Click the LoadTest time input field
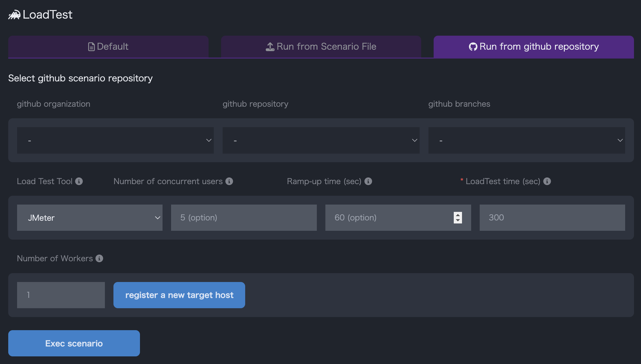 [552, 218]
